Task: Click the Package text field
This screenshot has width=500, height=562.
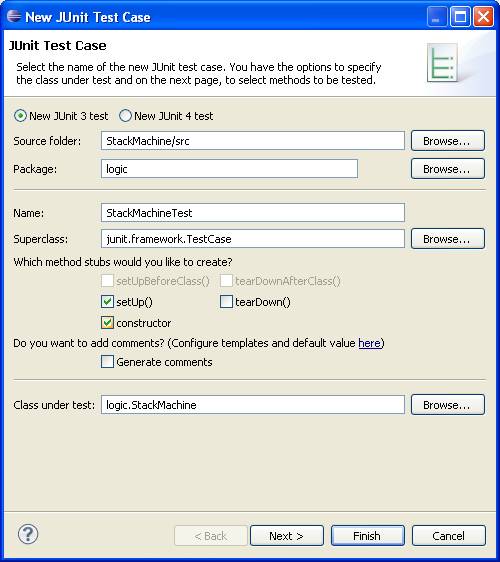Action: pos(229,169)
